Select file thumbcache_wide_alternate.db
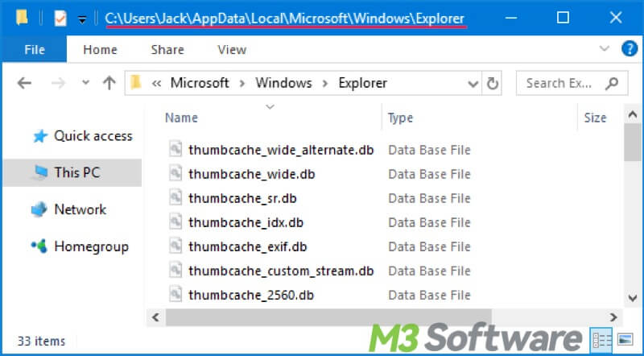This screenshot has height=356, width=644. 281,150
